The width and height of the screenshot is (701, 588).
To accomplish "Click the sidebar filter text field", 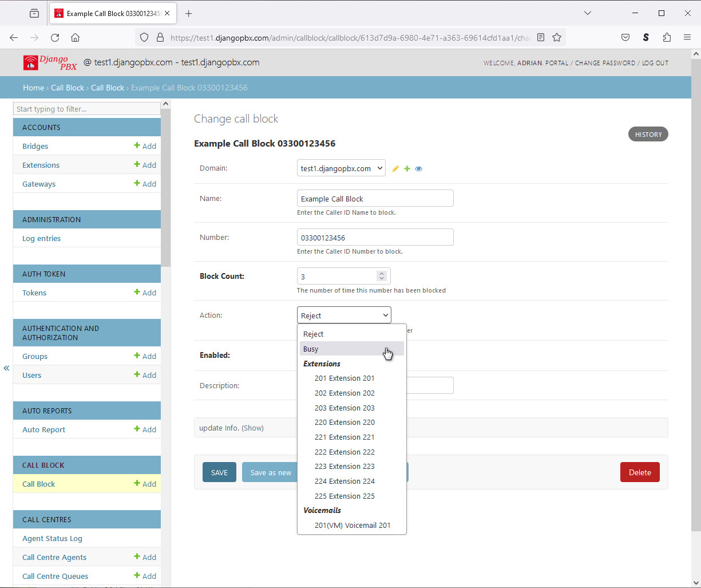I will pos(87,109).
